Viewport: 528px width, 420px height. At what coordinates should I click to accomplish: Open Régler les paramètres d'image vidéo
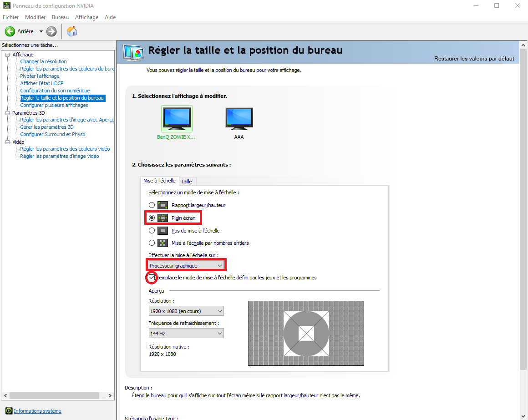(60, 156)
